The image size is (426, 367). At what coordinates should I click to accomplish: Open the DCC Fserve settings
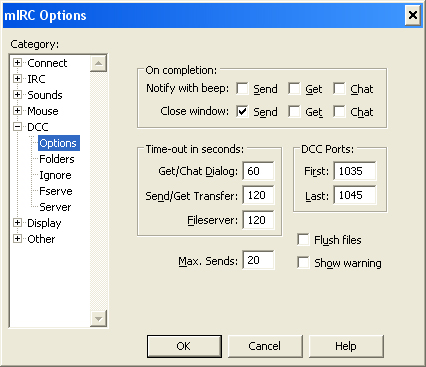[56, 191]
